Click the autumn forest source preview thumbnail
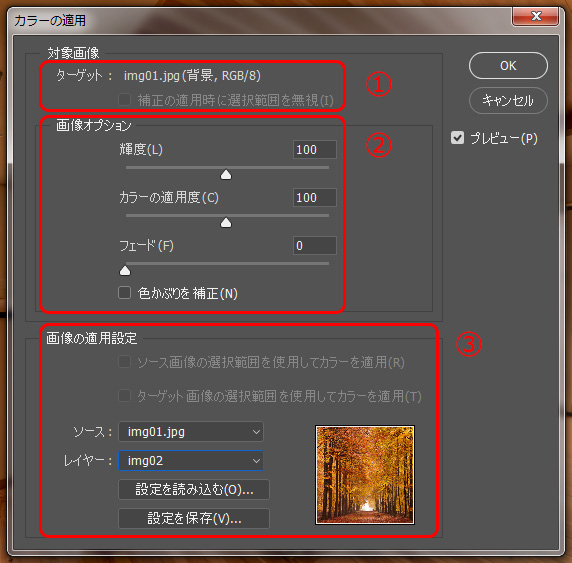 (365, 475)
